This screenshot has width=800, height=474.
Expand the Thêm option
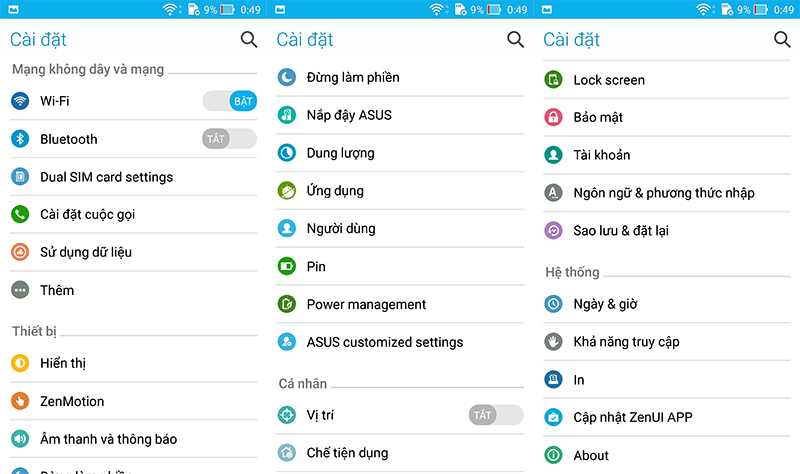57,290
